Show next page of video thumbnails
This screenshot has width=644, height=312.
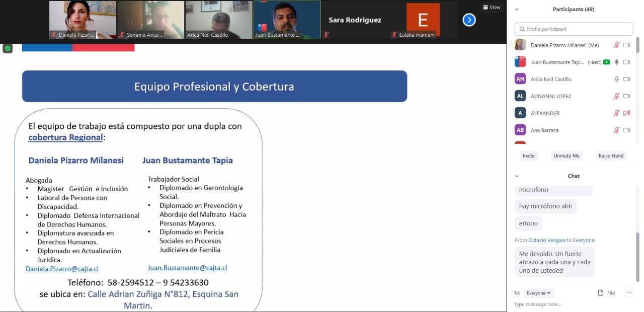(x=469, y=20)
